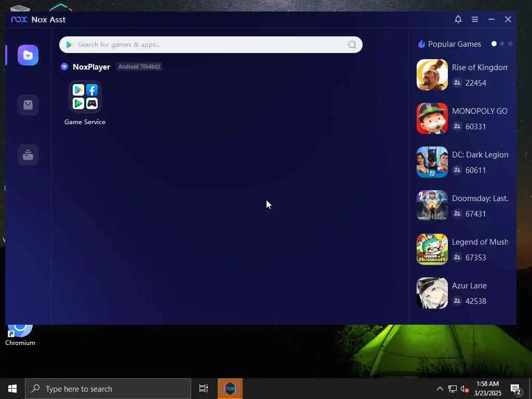
Task: Click the Popular Games flame icon
Action: pos(421,44)
